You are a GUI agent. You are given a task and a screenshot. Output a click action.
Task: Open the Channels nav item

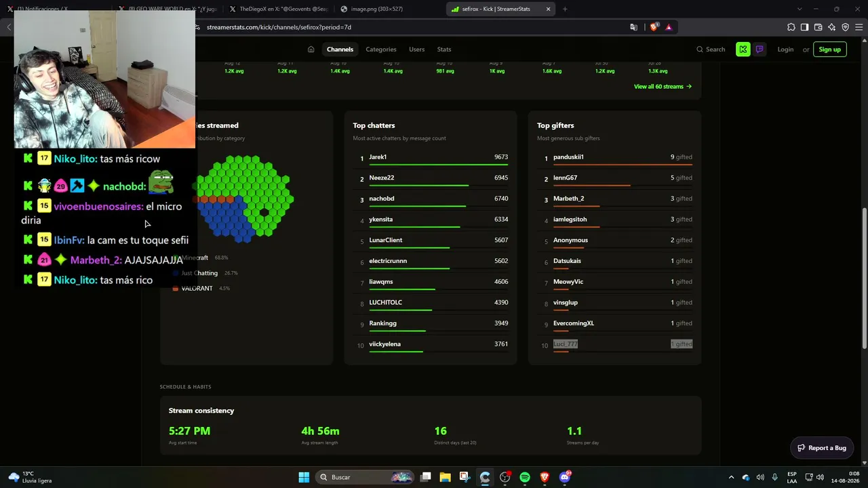tap(340, 49)
